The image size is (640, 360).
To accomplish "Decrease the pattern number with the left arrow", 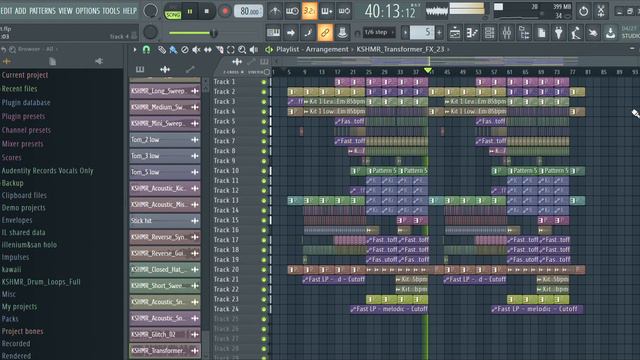I will pyautogui.click(x=405, y=33).
